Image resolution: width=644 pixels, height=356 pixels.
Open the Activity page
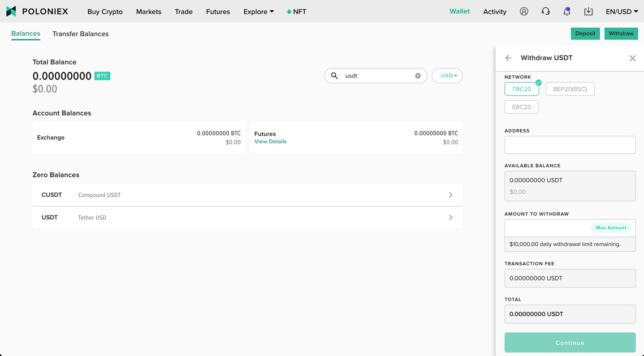(x=495, y=12)
